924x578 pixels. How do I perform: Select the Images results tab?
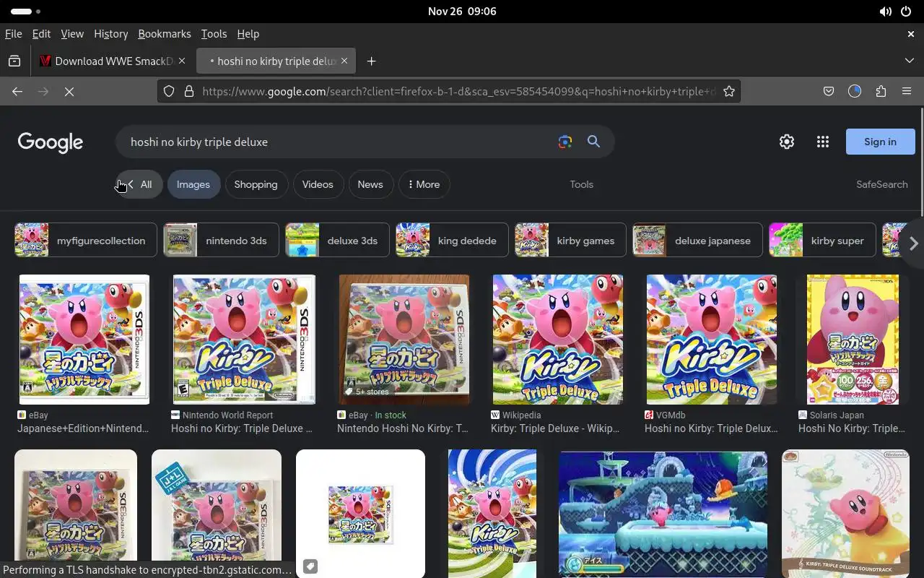(x=193, y=184)
